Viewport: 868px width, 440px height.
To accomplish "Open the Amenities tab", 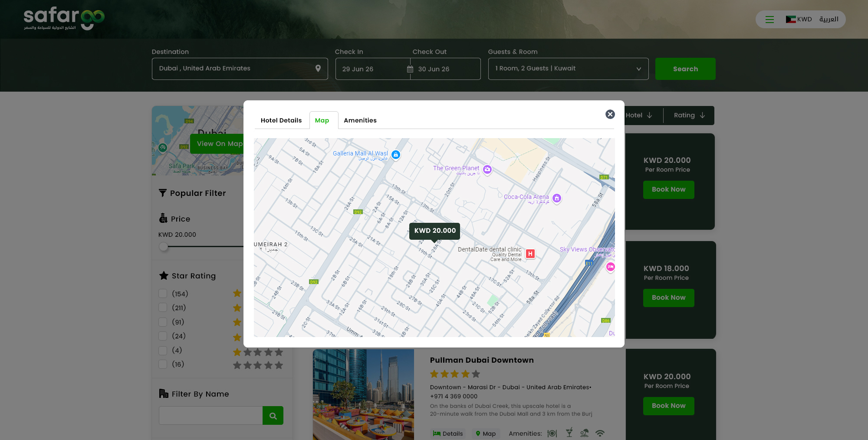I will [x=360, y=120].
